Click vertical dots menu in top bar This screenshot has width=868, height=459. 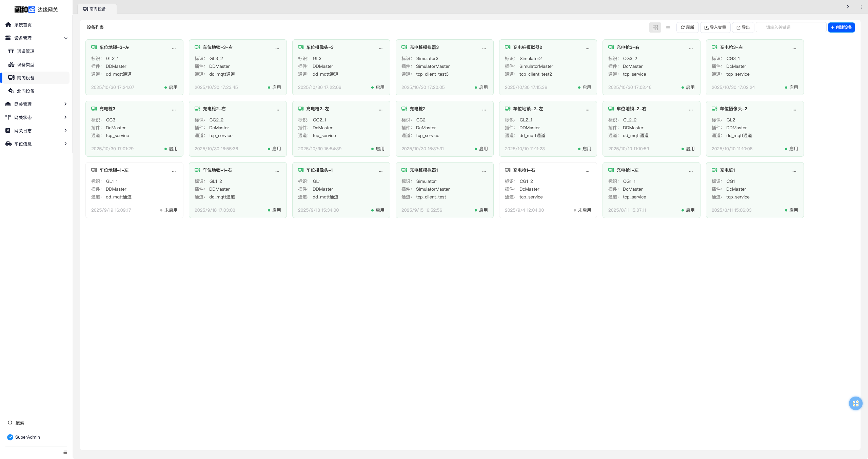point(861,7)
